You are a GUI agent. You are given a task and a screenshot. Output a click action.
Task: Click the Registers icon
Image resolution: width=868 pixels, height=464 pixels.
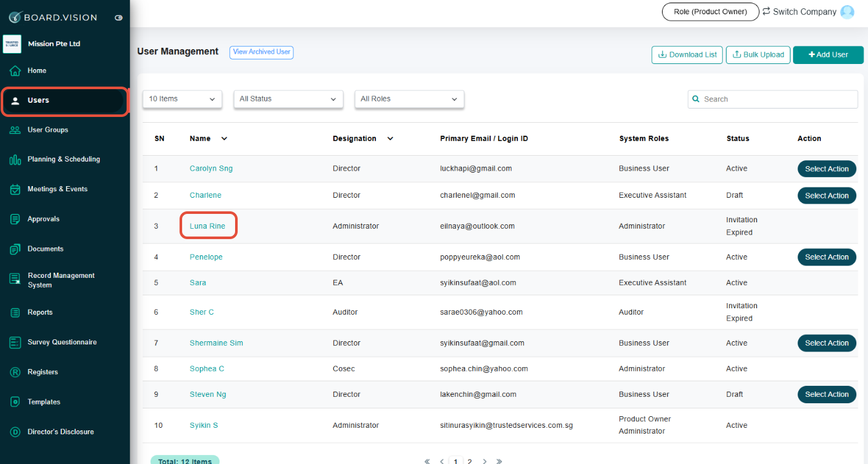15,372
